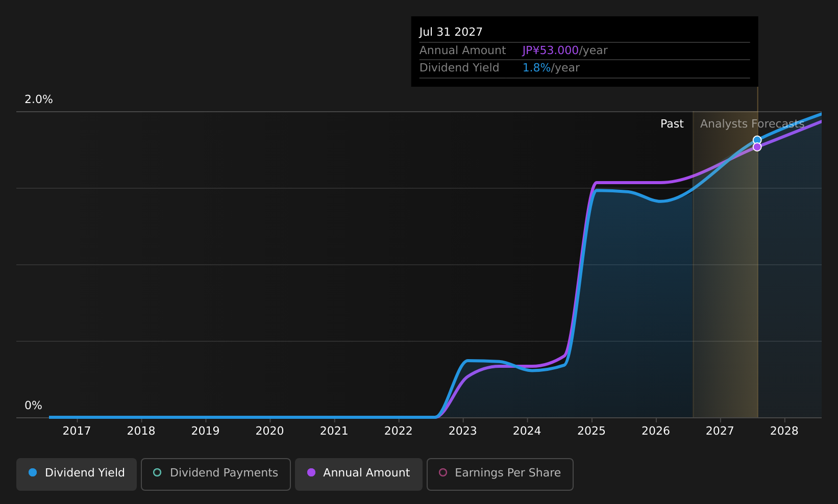Click the 1.8%/year tooltip value
The width and height of the screenshot is (838, 504).
tap(551, 68)
